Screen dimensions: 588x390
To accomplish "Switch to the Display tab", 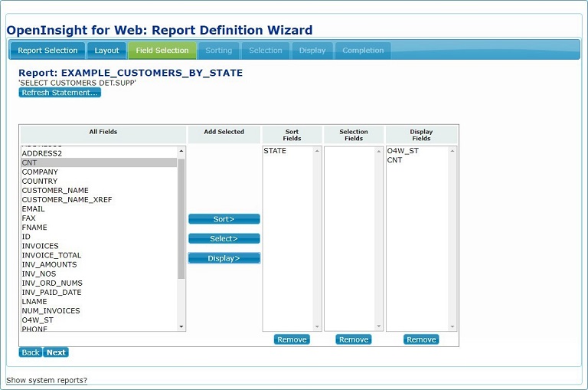I will 312,51.
